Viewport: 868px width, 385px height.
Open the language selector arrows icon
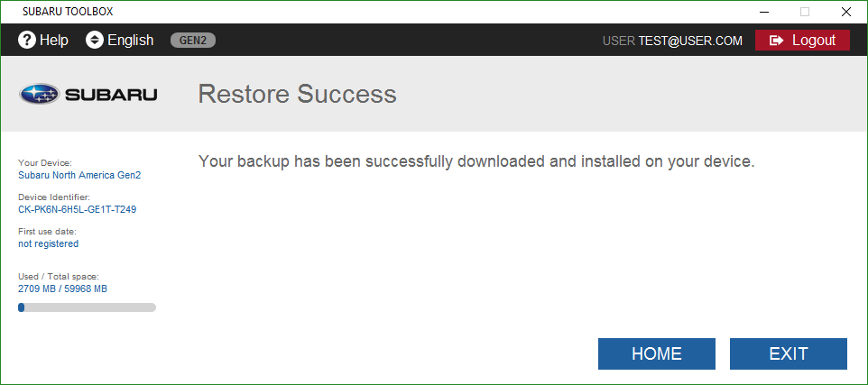tap(95, 40)
